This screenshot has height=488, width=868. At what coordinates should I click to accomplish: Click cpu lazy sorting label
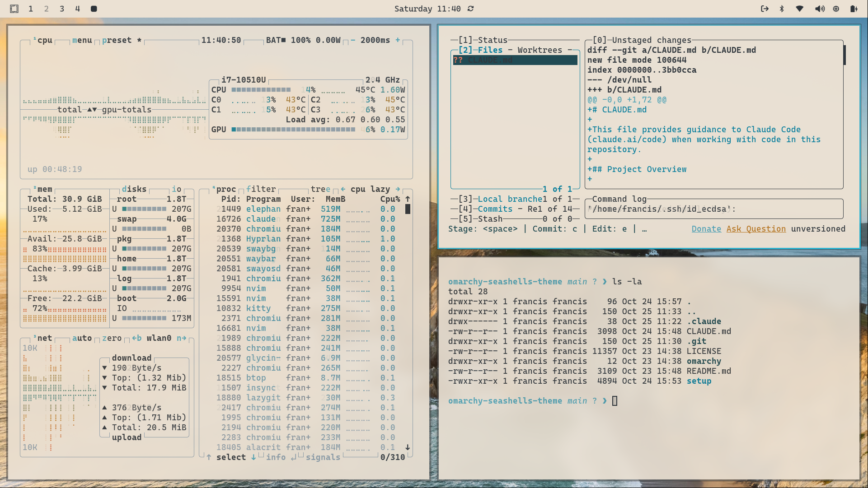(371, 189)
